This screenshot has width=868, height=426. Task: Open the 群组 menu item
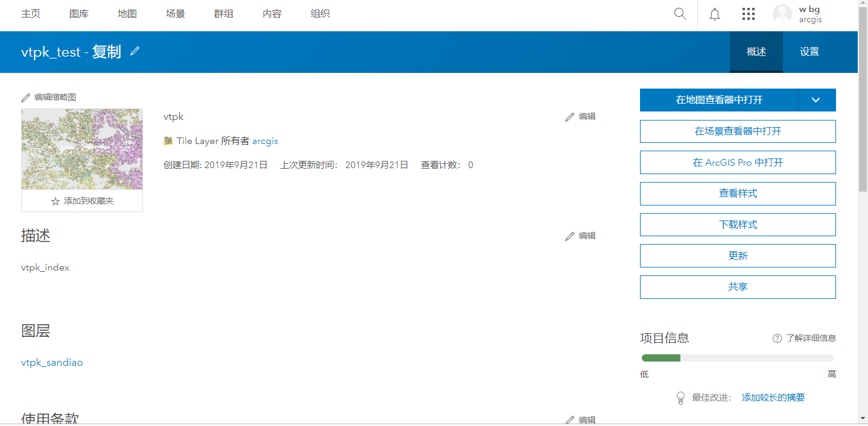pyautogui.click(x=224, y=14)
